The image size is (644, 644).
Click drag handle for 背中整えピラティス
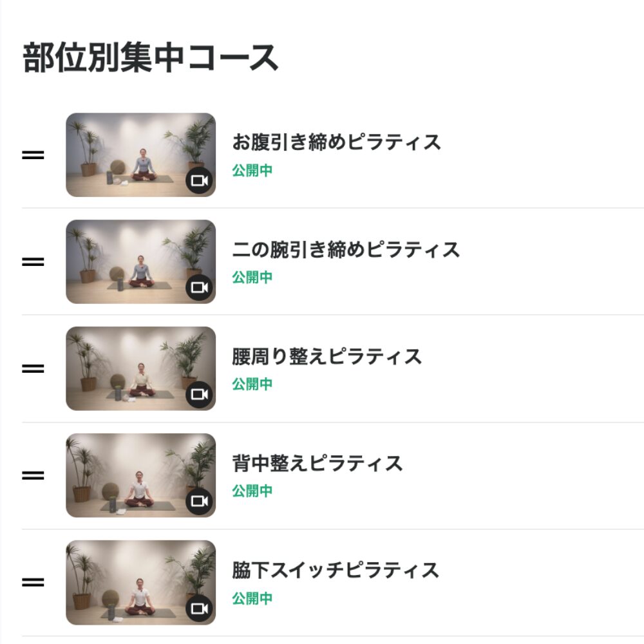point(33,476)
